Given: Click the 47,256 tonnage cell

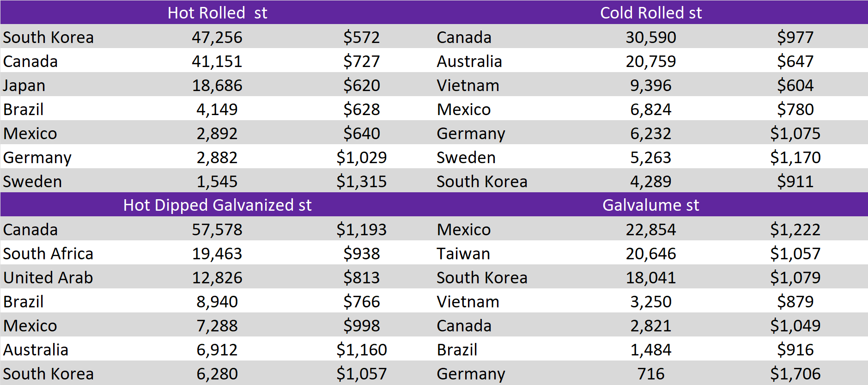Looking at the screenshot, I should [x=217, y=37].
